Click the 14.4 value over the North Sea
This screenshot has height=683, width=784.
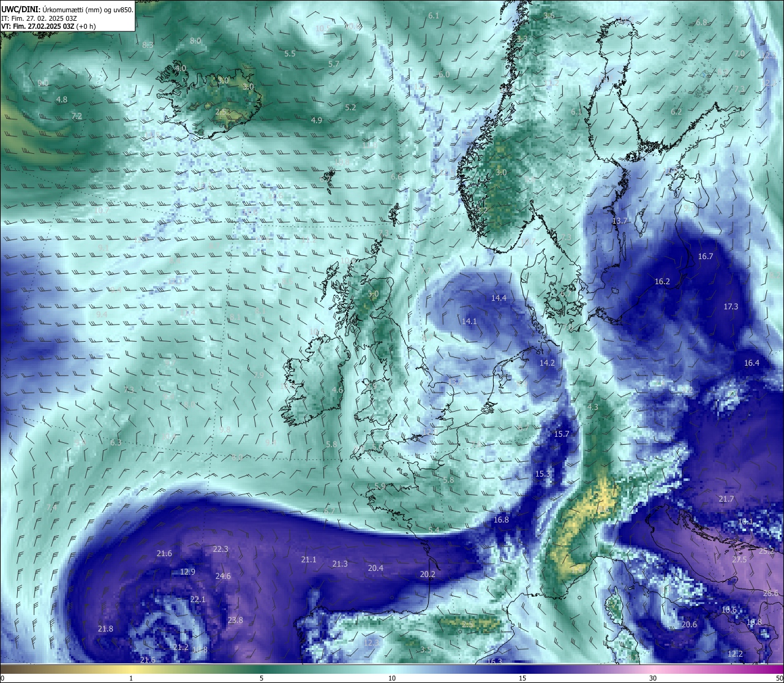pos(499,298)
